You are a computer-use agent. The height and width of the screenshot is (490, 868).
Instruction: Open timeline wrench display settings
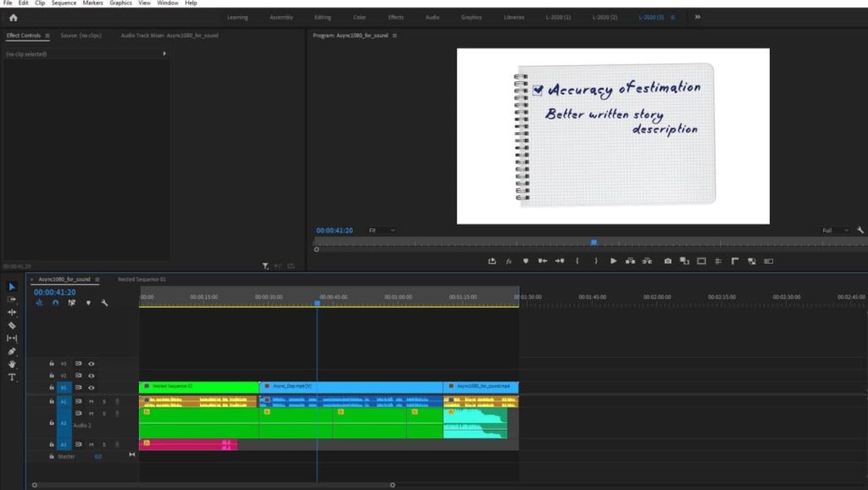tap(104, 303)
